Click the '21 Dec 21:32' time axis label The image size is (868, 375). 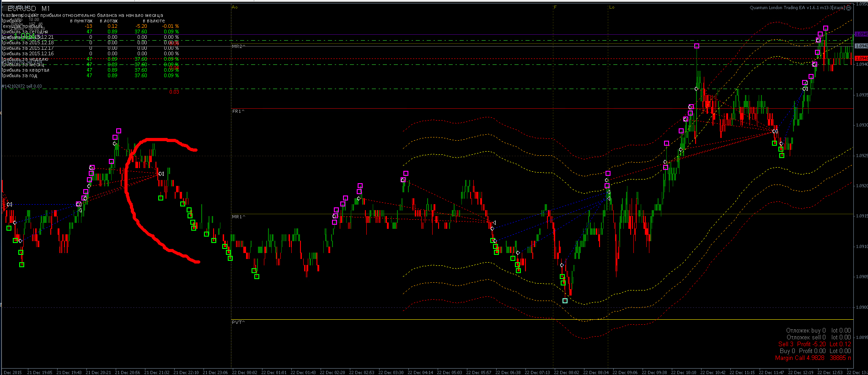tap(157, 372)
